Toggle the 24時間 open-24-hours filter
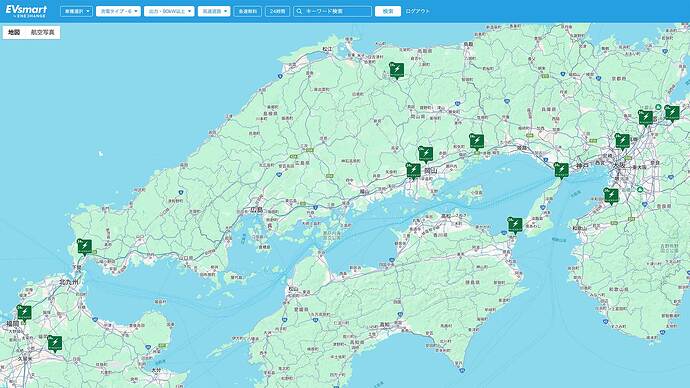 pos(278,11)
